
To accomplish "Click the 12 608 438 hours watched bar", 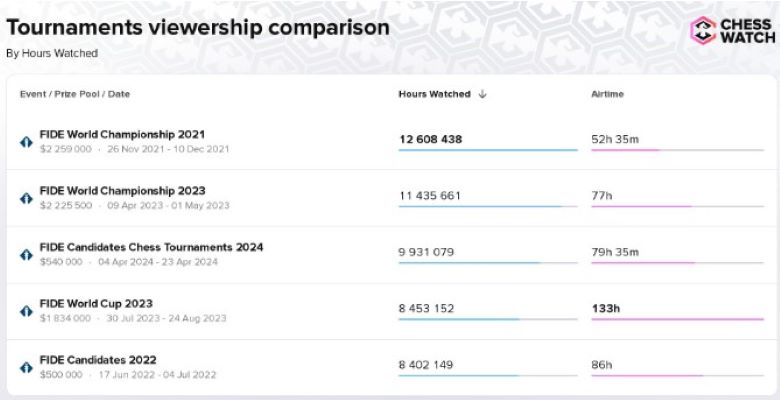I will point(487,150).
